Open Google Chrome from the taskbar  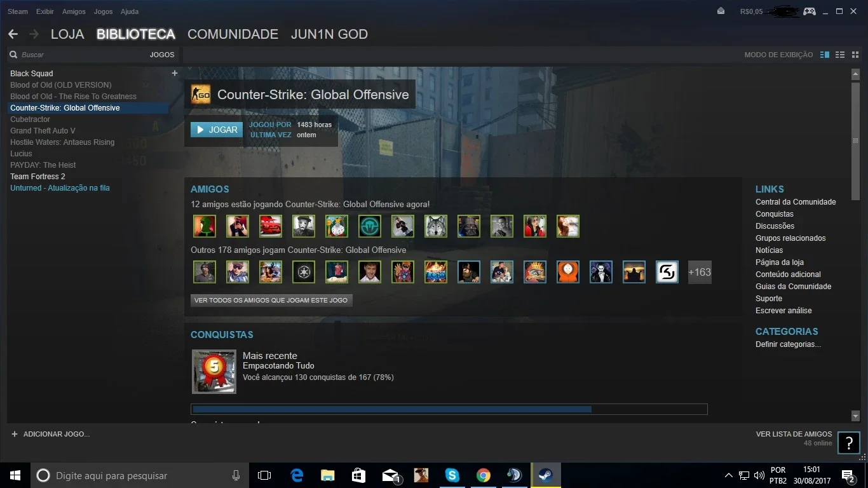pos(484,475)
